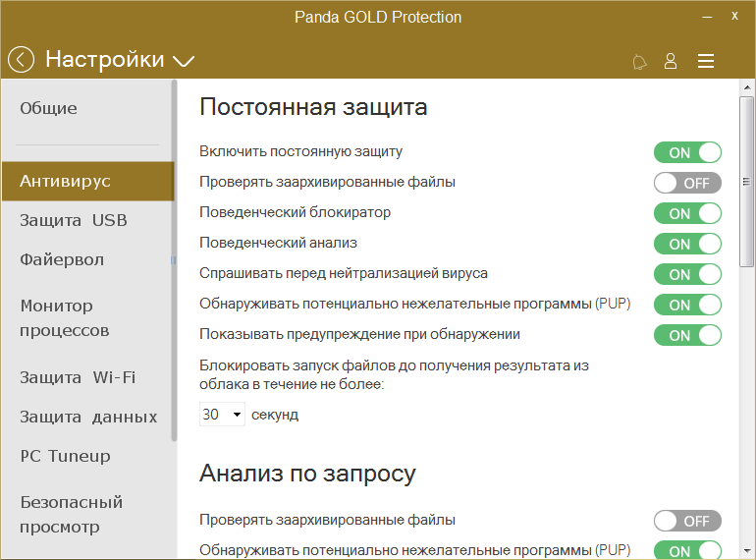The image size is (756, 560).
Task: Click the Настройки title text
Action: 105,59
